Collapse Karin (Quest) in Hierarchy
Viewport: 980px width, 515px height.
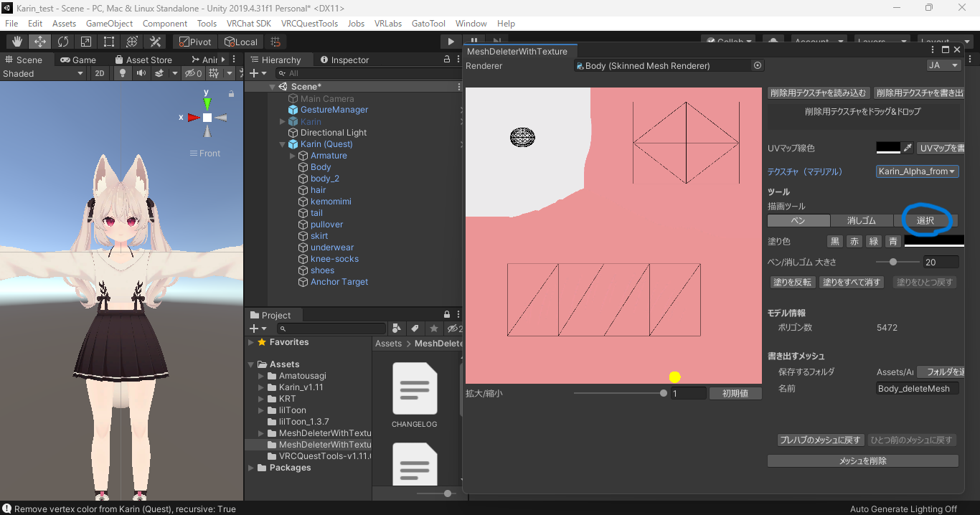(x=283, y=144)
